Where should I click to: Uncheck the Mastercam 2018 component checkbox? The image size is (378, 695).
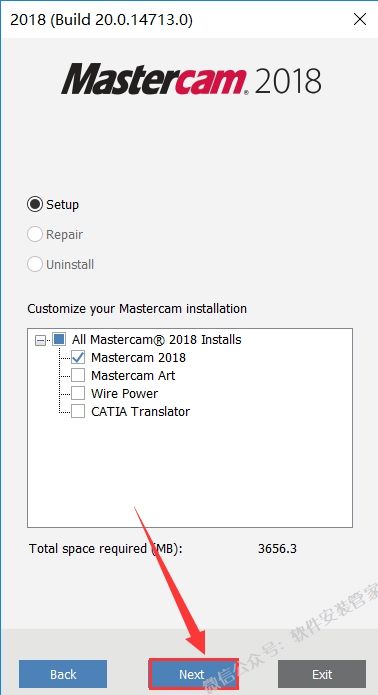click(78, 358)
